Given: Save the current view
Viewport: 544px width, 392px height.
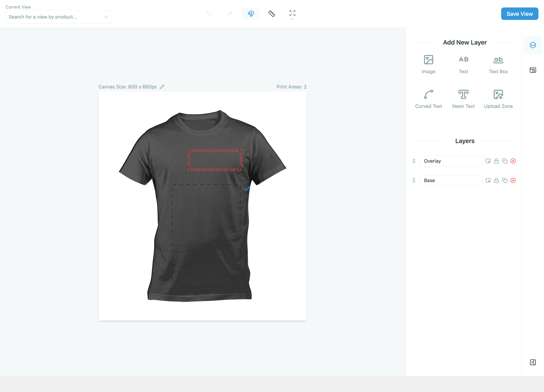Looking at the screenshot, I should coord(519,14).
